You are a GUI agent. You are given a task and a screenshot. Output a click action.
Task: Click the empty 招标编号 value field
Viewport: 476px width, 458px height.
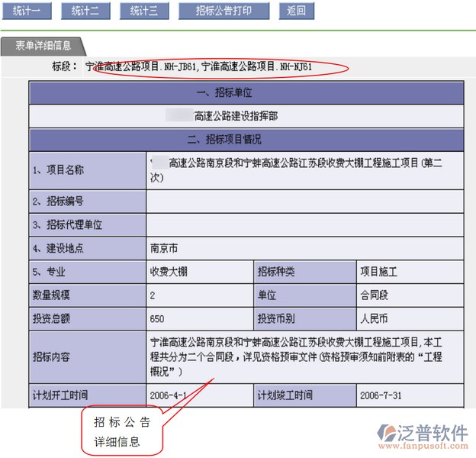tap(304, 202)
